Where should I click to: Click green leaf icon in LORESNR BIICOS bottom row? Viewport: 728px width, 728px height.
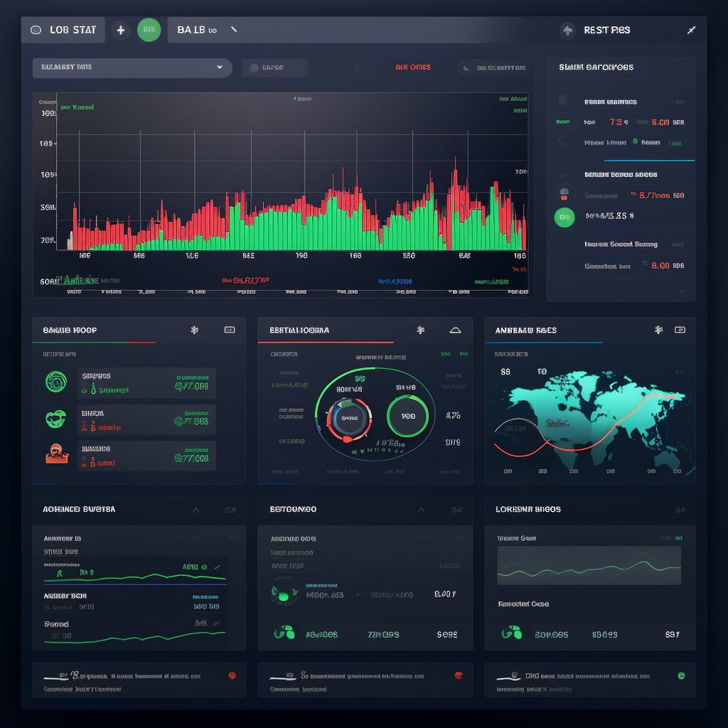click(x=512, y=632)
